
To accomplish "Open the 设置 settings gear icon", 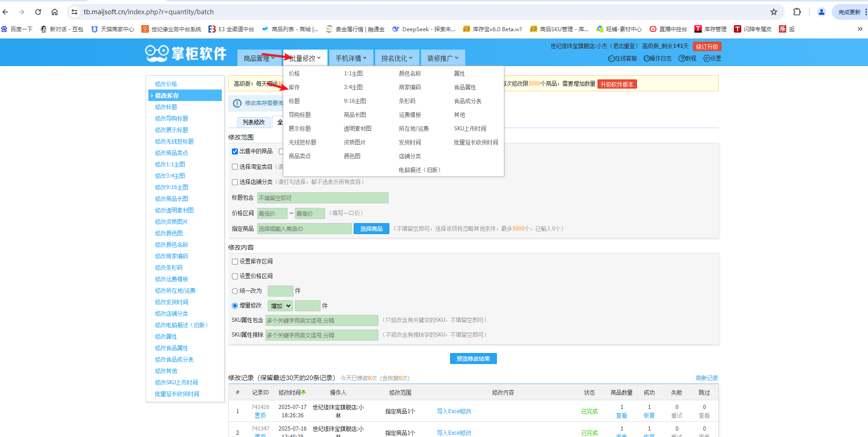I will (707, 59).
